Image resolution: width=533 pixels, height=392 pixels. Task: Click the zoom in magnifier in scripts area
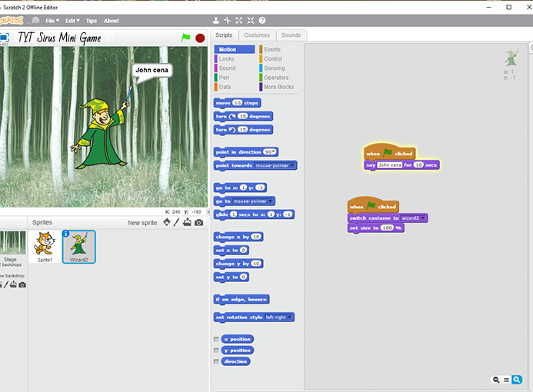pyautogui.click(x=517, y=380)
